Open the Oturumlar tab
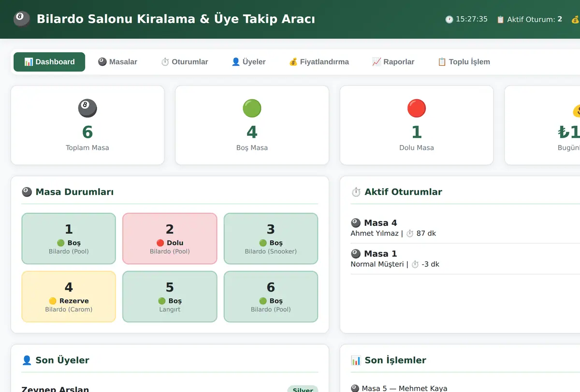 pos(184,62)
